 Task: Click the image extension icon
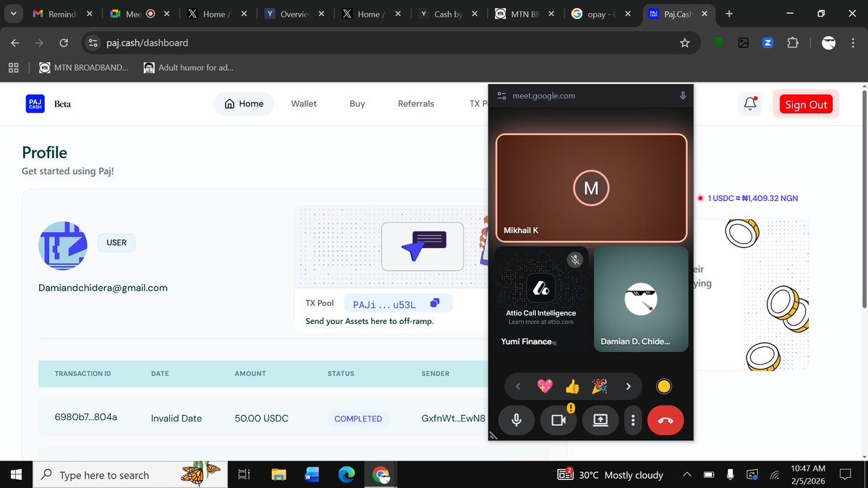pos(743,43)
